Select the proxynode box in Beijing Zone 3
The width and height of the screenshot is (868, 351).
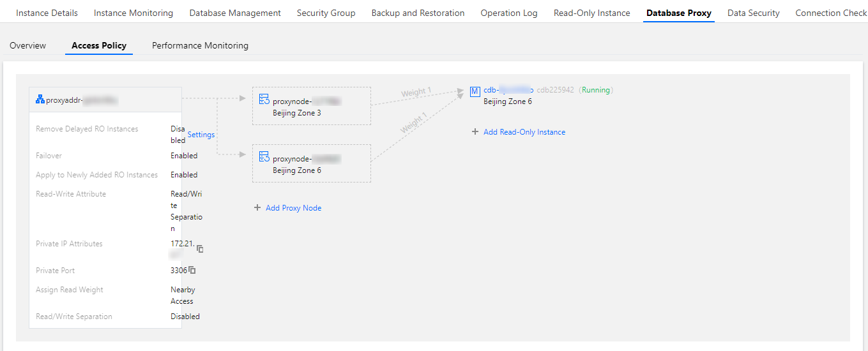click(312, 106)
